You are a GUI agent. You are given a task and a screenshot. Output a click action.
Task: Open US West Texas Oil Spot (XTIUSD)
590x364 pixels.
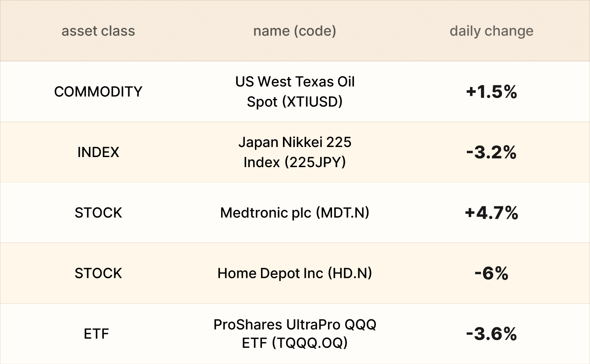pyautogui.click(x=294, y=91)
